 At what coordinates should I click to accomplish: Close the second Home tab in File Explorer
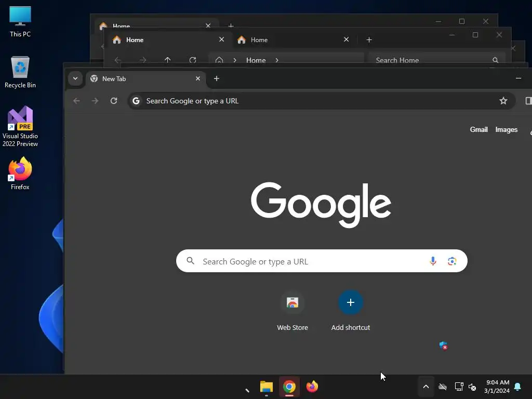[346, 39]
